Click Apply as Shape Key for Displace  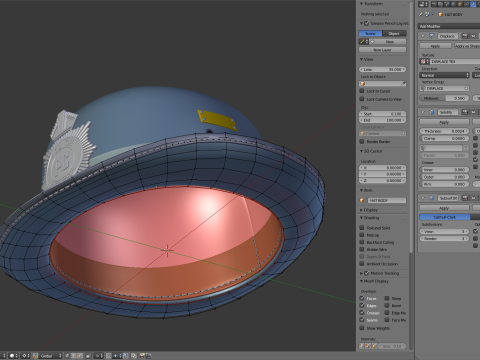pos(467,46)
